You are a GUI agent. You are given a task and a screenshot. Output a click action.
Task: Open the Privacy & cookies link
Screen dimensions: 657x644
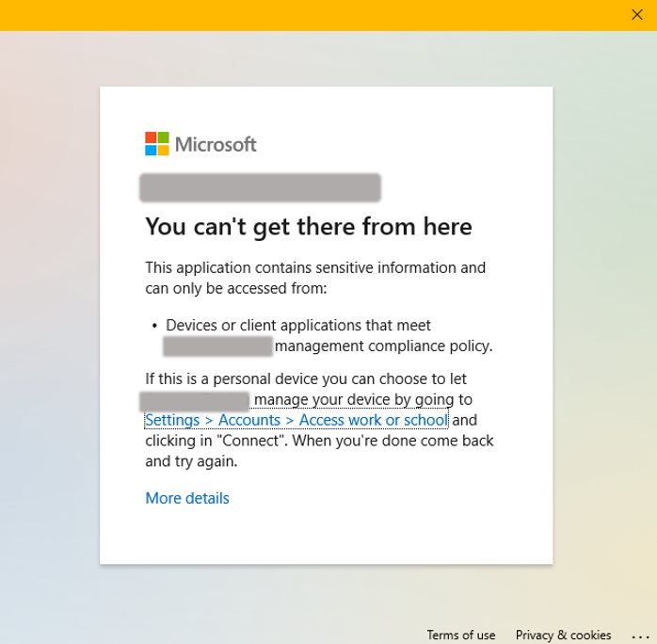tap(563, 636)
